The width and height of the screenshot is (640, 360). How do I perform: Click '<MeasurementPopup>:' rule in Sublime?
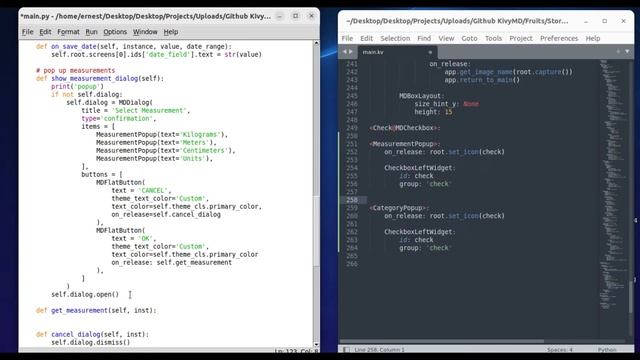coord(405,144)
